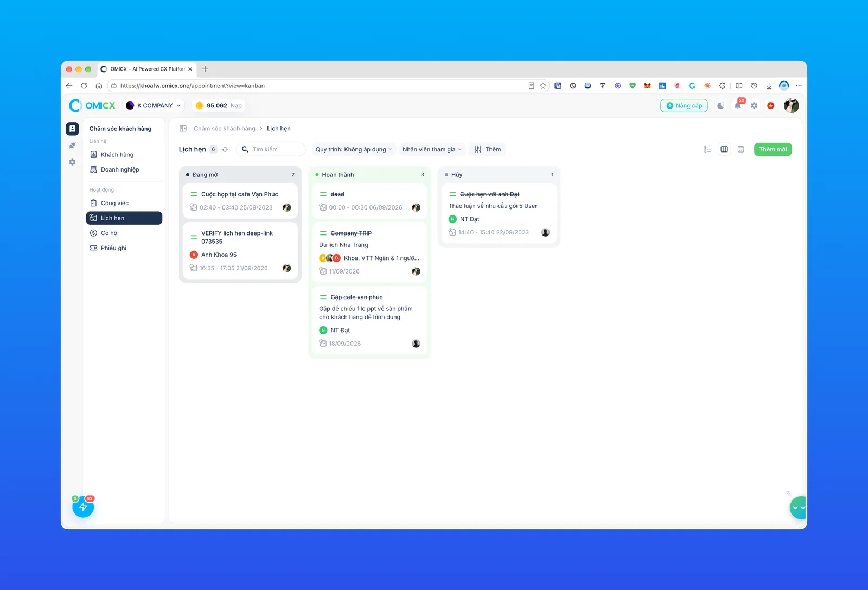Click the Đang mở column header
868x590 pixels.
tap(240, 175)
